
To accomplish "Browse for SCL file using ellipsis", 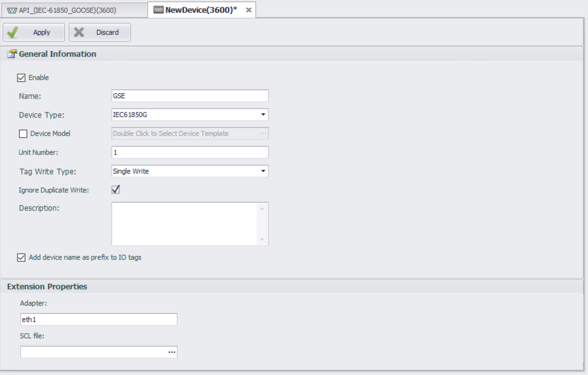I will pyautogui.click(x=172, y=352).
